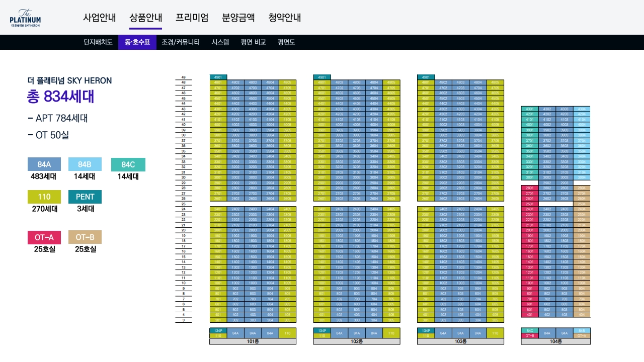Select the 동·호수표 sub-tab
This screenshot has height=362, width=644.
[137, 42]
